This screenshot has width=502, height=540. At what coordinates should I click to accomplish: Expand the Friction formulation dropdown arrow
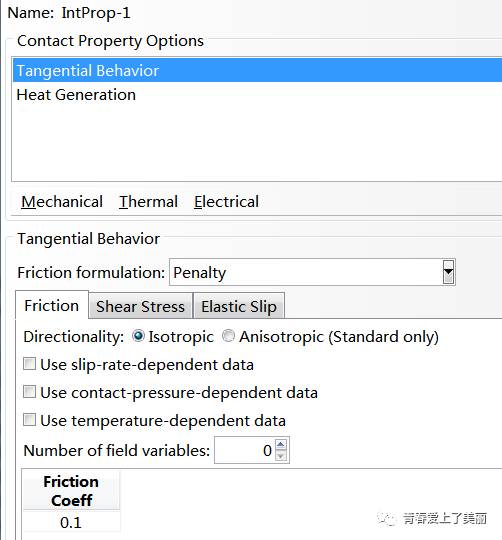(448, 272)
